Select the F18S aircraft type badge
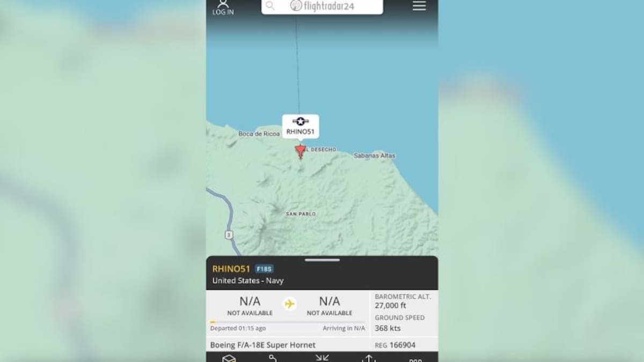Screen dimensions: 644x362 (x=264, y=269)
